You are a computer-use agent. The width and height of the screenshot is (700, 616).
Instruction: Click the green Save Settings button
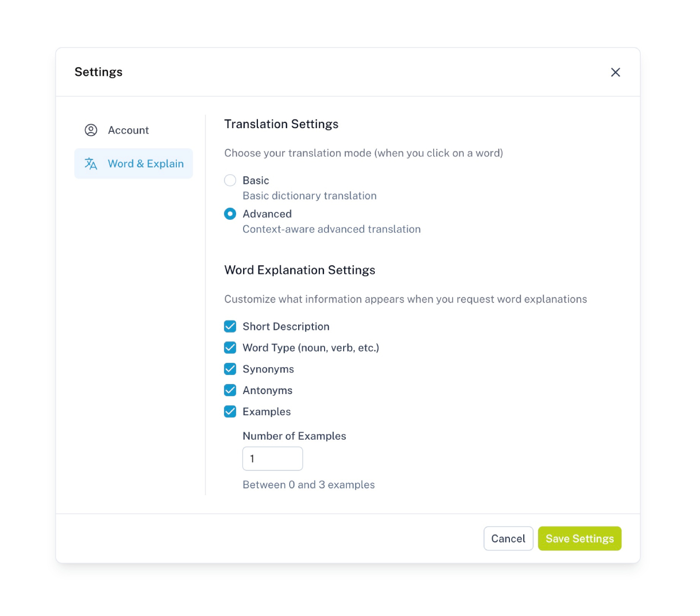(579, 539)
